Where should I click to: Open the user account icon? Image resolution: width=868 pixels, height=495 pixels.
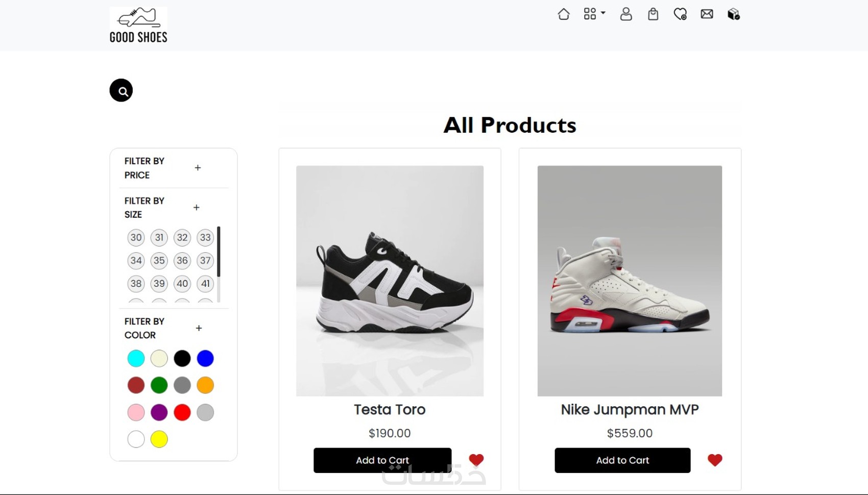coord(626,14)
